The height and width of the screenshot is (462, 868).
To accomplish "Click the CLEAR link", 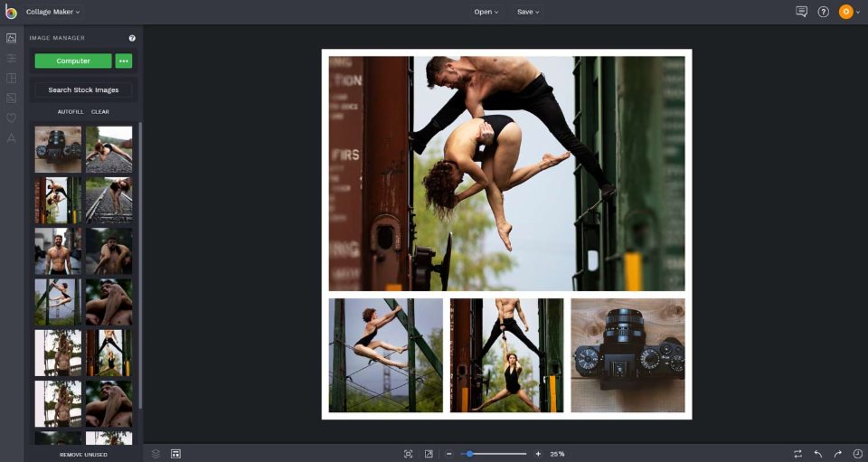I will click(x=100, y=112).
